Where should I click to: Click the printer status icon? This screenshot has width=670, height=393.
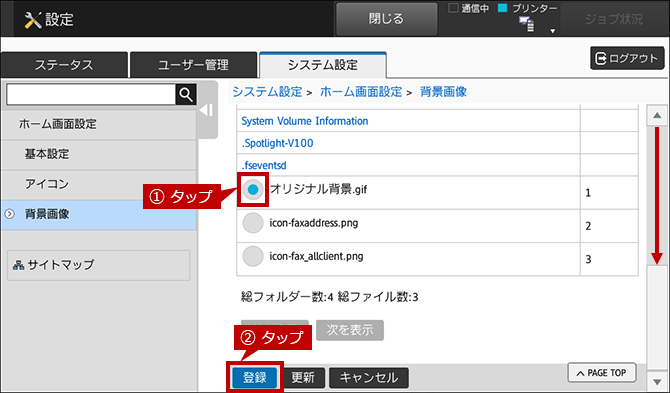coord(526,24)
